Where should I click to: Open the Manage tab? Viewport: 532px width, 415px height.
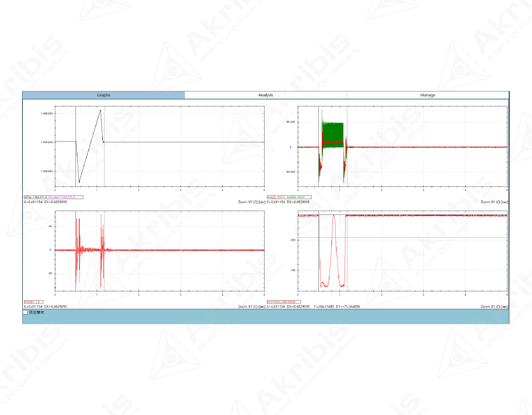tap(428, 95)
